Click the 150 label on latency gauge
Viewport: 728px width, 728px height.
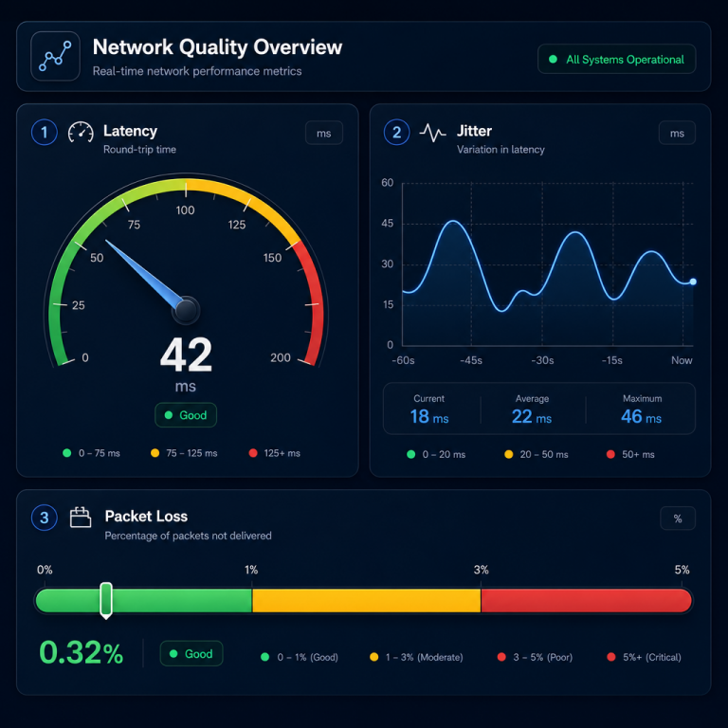click(x=273, y=258)
